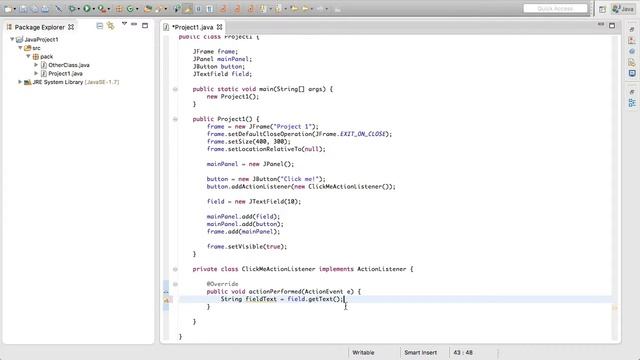Toggle Show Whitespace Characters icon
640x360 pixels.
tap(209, 9)
